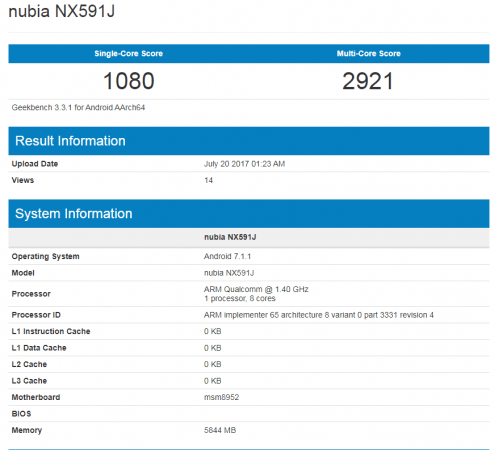Select the date July 20 2017 01:23 AM
The image size is (490, 450).
245,164
